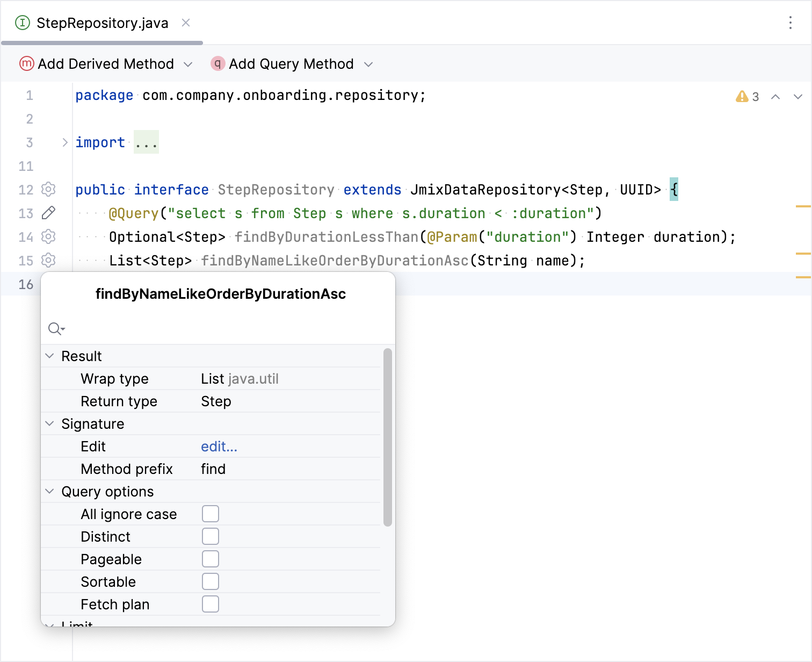This screenshot has height=662, width=812.
Task: Click the gear icon on line 14 gutter
Action: [x=48, y=236]
